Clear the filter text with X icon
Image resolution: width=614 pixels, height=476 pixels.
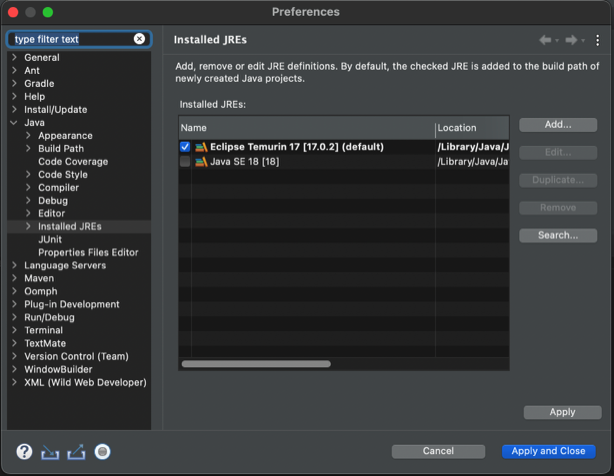pos(139,39)
